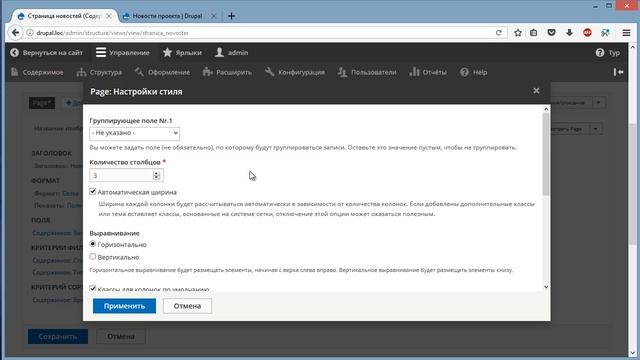The width and height of the screenshot is (640, 360).
Task: Click the dialog scroll-down arrow
Action: (x=546, y=287)
